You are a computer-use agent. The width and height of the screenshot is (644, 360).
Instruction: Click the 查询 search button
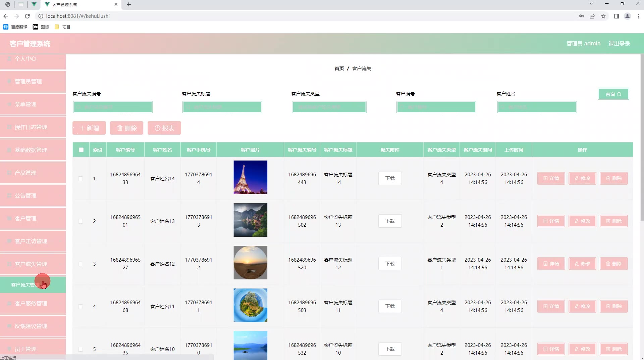pos(613,94)
